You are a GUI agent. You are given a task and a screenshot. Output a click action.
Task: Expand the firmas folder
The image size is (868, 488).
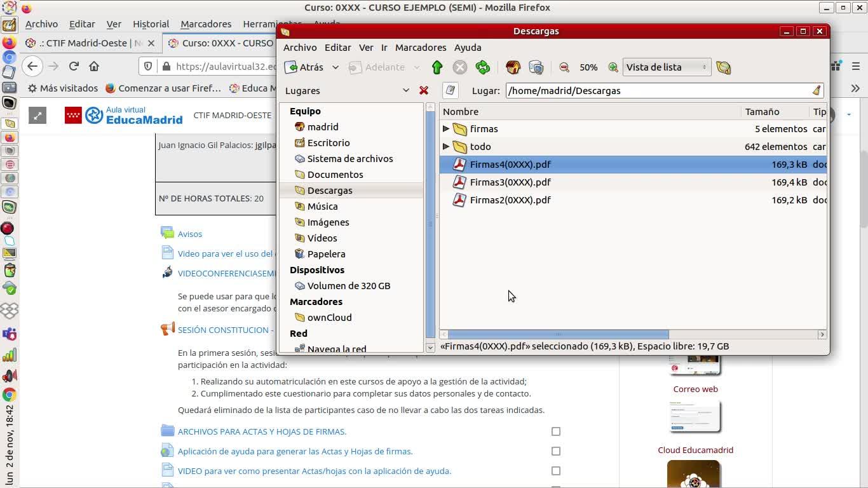(x=446, y=129)
